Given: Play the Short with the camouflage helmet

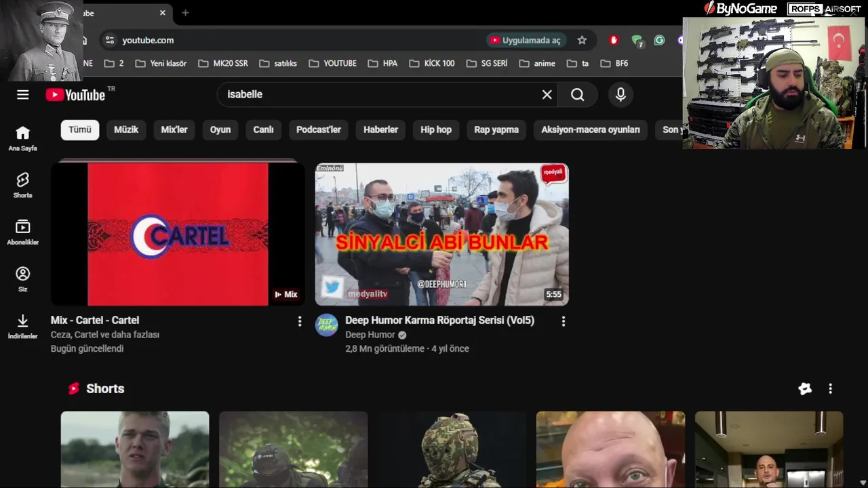Looking at the screenshot, I should [x=452, y=449].
